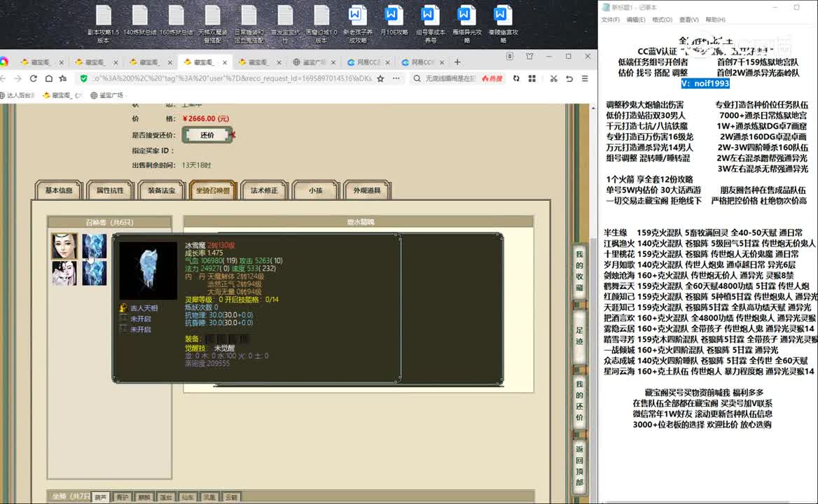Bookmark page via address bar star

[380, 78]
